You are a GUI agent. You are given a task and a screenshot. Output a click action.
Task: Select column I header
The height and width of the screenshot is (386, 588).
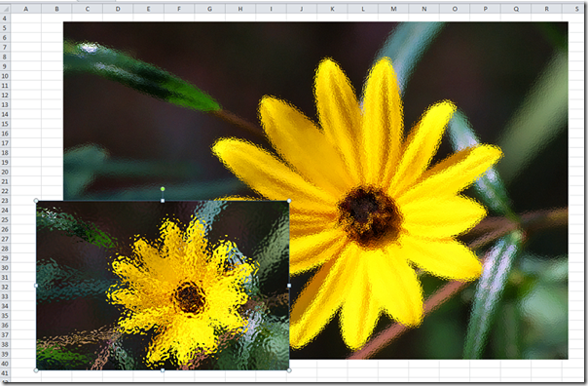click(x=272, y=9)
